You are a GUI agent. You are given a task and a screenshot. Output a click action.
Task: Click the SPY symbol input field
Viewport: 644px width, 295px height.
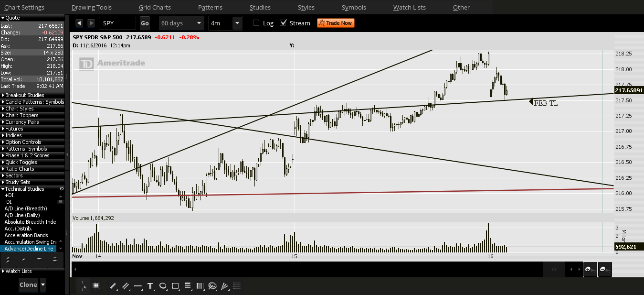pyautogui.click(x=117, y=23)
